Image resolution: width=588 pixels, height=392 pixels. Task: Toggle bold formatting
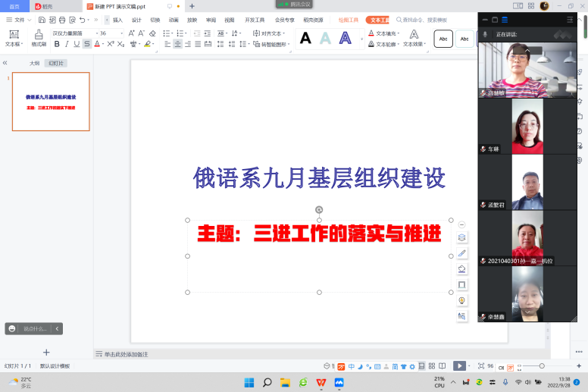(57, 44)
